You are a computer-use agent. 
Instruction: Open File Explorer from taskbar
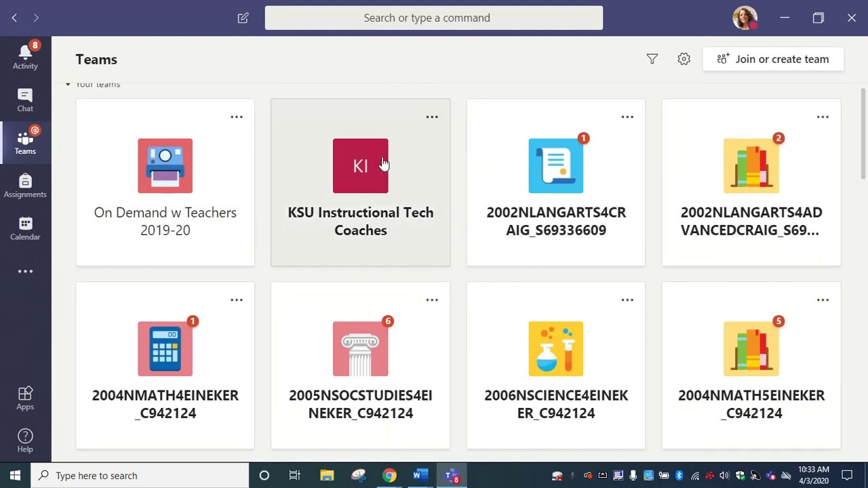(x=327, y=475)
